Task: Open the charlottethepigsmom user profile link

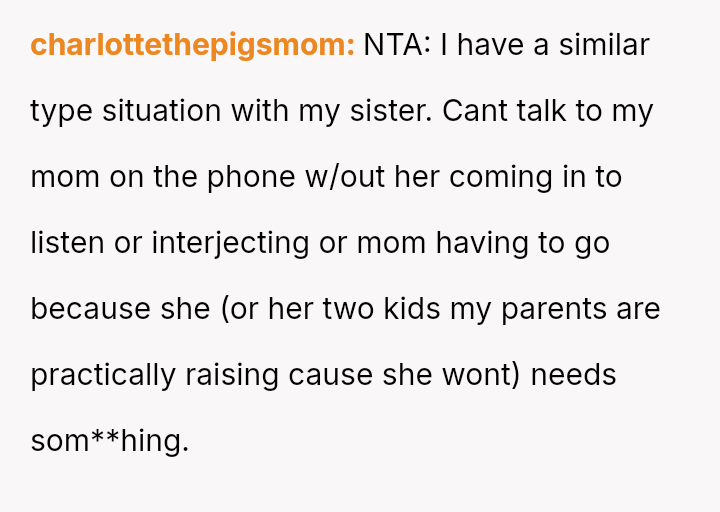Action: pyautogui.click(x=192, y=46)
